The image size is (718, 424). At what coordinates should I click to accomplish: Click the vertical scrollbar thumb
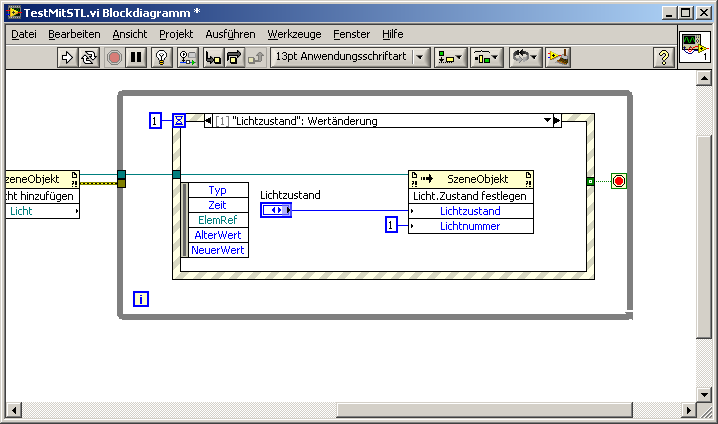(704, 237)
